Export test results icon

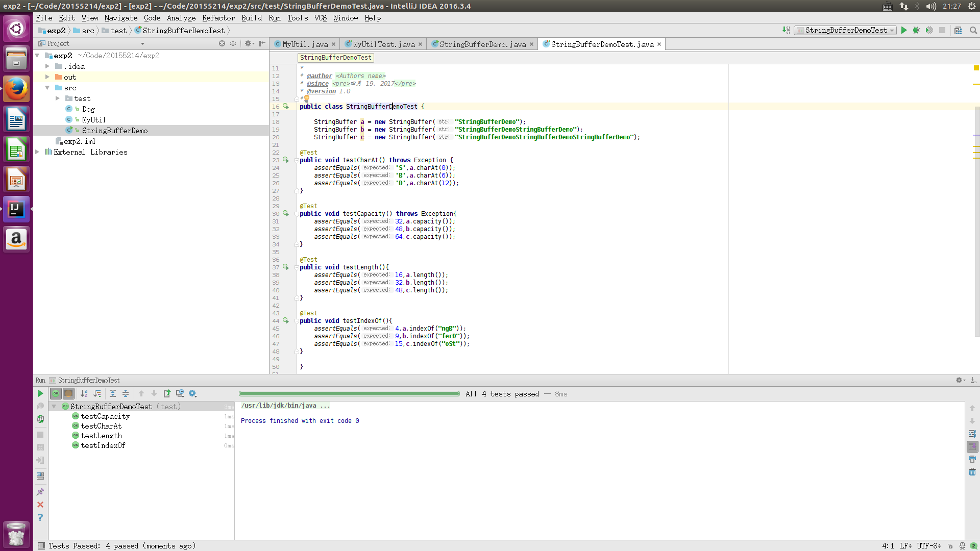(167, 393)
